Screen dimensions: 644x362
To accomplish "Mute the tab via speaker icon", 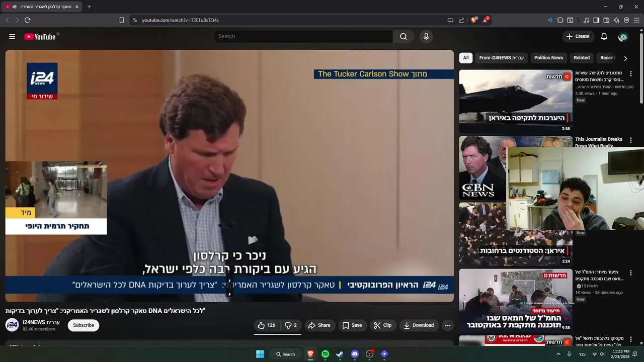I will coord(14,7).
